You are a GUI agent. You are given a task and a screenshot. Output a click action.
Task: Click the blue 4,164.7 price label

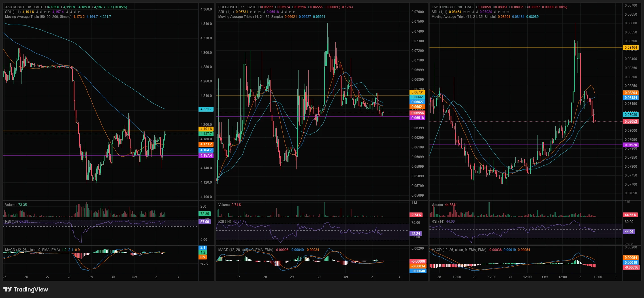[x=206, y=150]
